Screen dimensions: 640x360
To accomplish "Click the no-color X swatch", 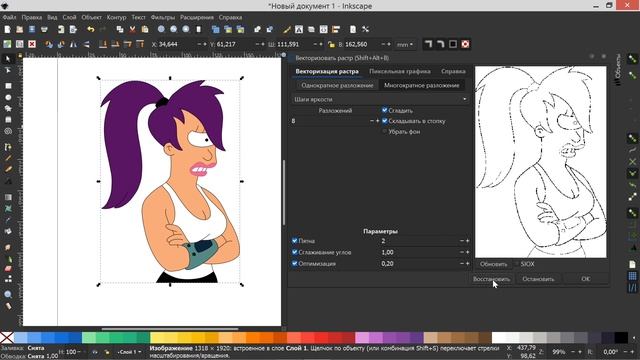I will [7, 338].
